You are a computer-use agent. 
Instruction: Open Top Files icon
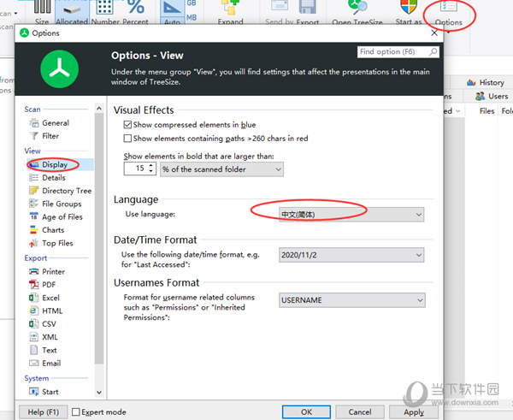click(33, 243)
